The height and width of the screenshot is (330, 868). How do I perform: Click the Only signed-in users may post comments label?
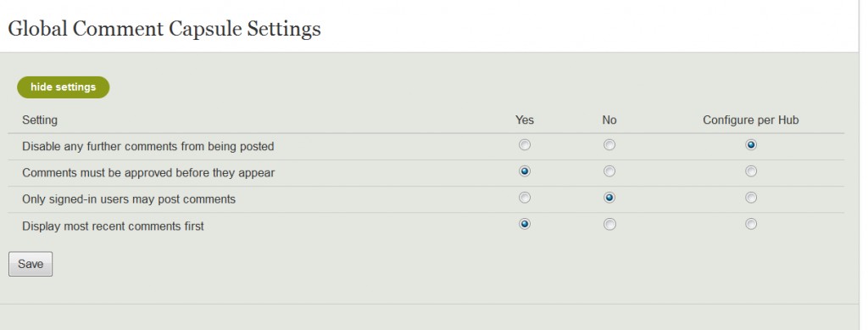pos(129,199)
